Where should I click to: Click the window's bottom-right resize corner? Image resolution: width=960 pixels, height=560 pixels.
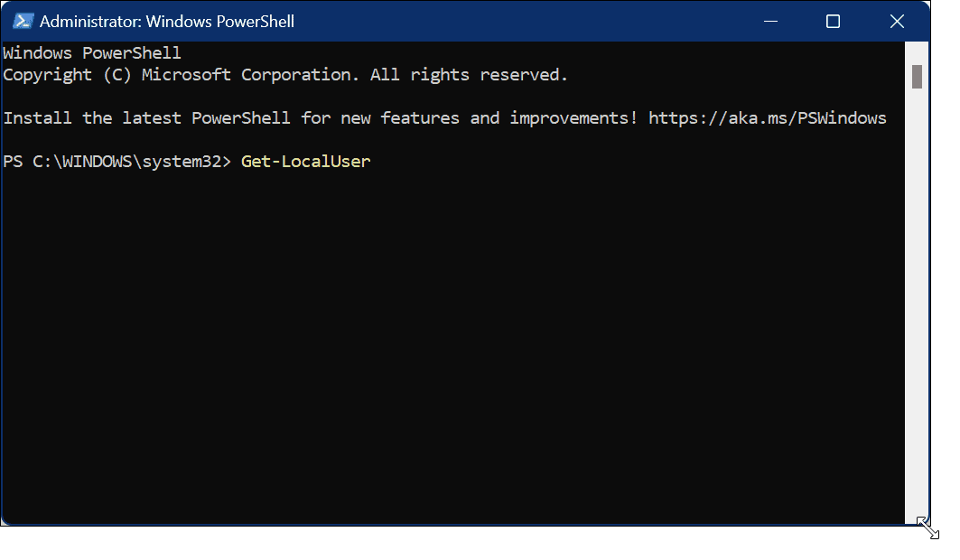click(x=927, y=526)
